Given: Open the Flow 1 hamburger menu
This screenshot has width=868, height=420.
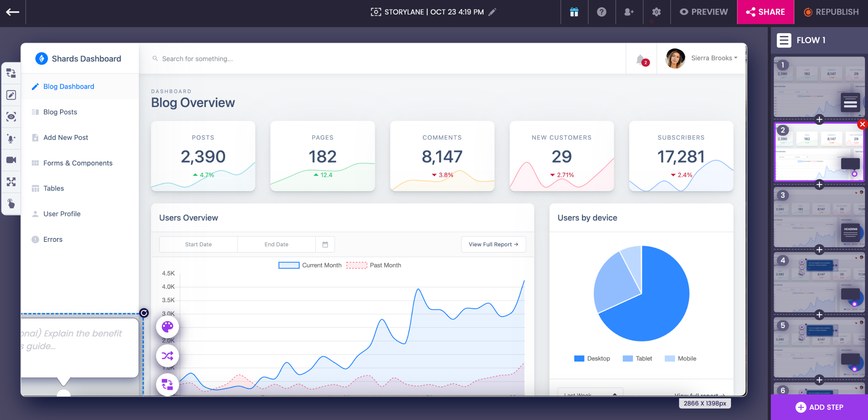Looking at the screenshot, I should 784,40.
